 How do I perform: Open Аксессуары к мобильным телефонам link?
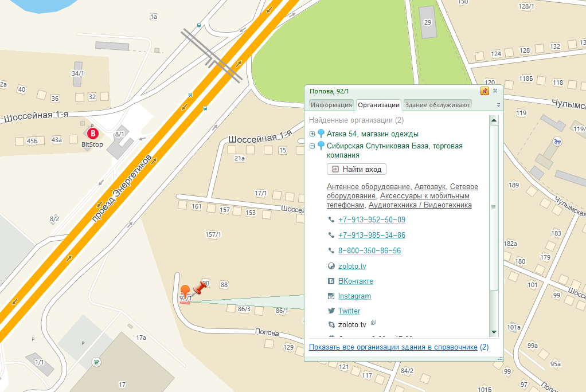point(398,200)
